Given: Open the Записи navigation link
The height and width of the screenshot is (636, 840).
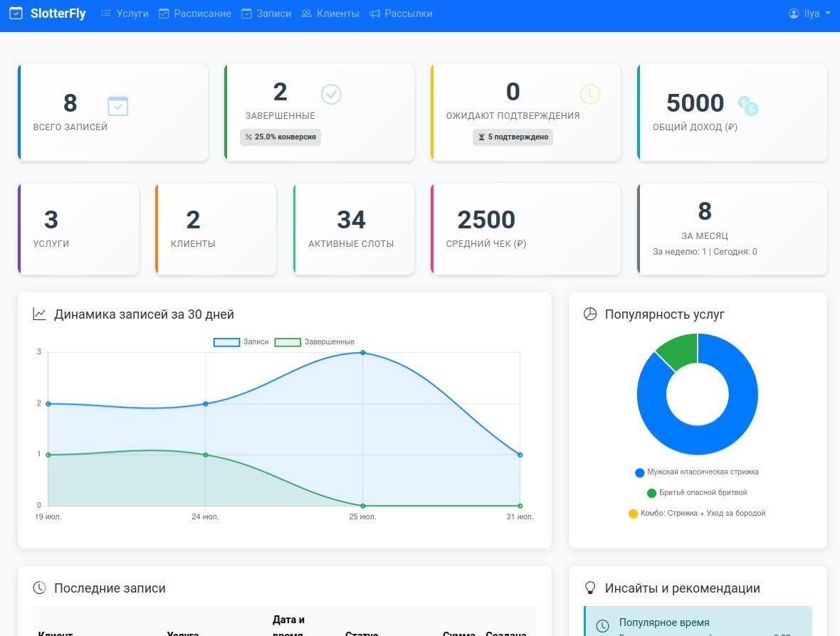Looking at the screenshot, I should click(266, 14).
